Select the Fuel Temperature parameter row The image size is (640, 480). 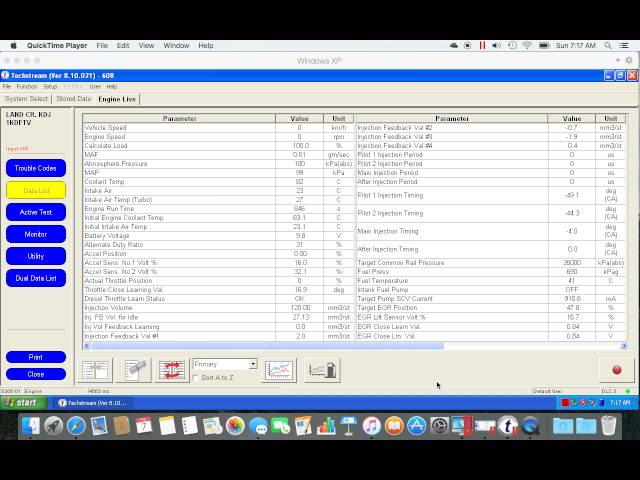click(491, 281)
